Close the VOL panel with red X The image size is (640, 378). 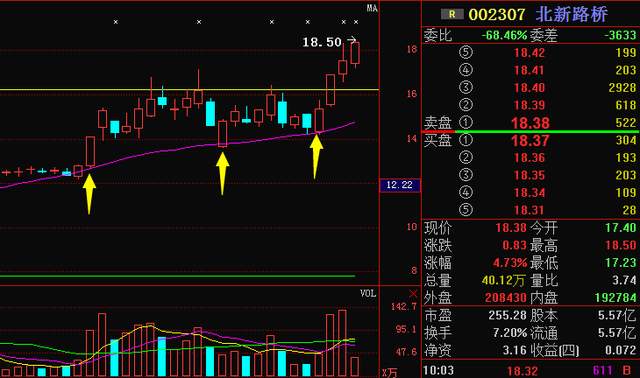413,294
